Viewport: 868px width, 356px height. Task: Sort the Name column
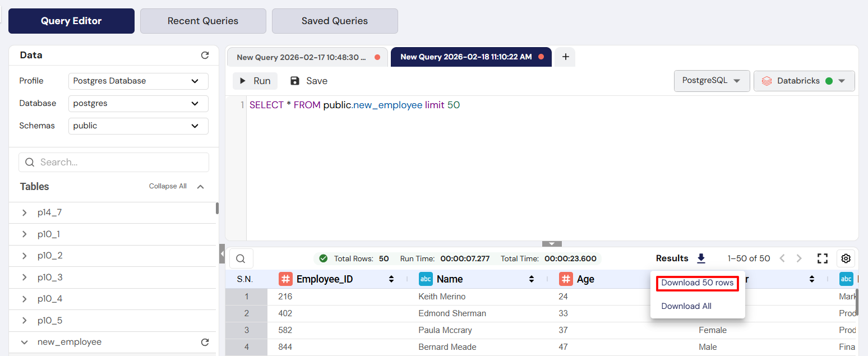point(532,279)
